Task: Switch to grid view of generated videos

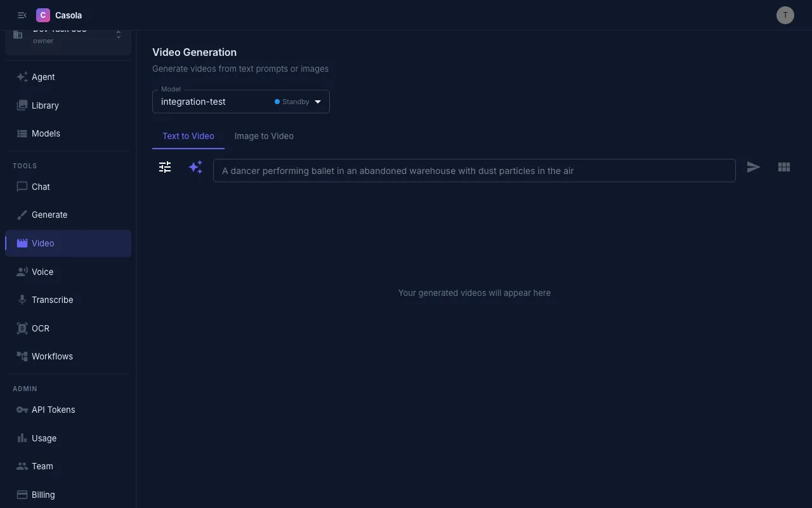Action: [784, 167]
